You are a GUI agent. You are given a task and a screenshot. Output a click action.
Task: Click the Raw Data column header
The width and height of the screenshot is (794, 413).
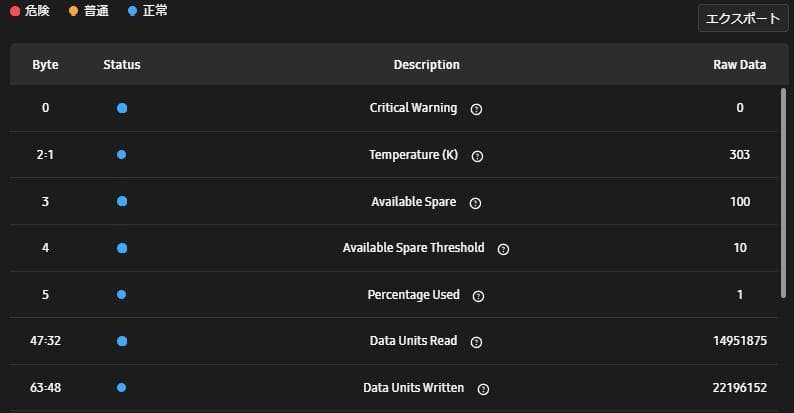[739, 64]
